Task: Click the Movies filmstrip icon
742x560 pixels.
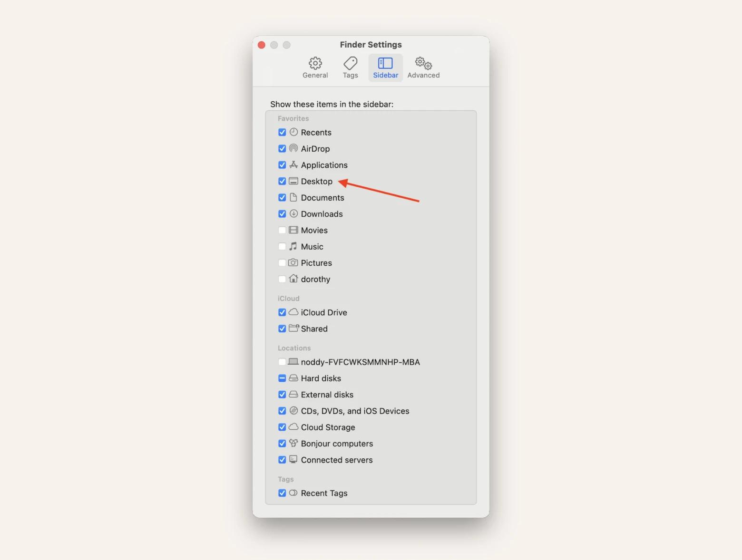Action: click(293, 230)
